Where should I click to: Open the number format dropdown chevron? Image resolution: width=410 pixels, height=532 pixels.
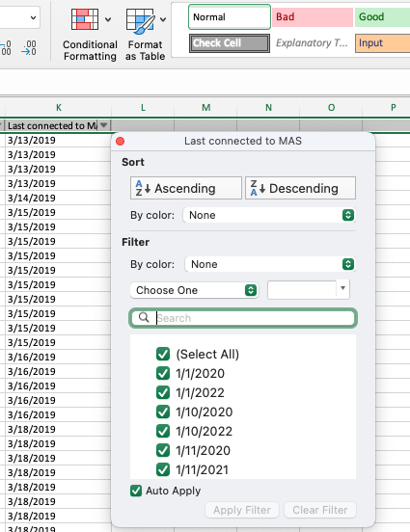pos(33,17)
